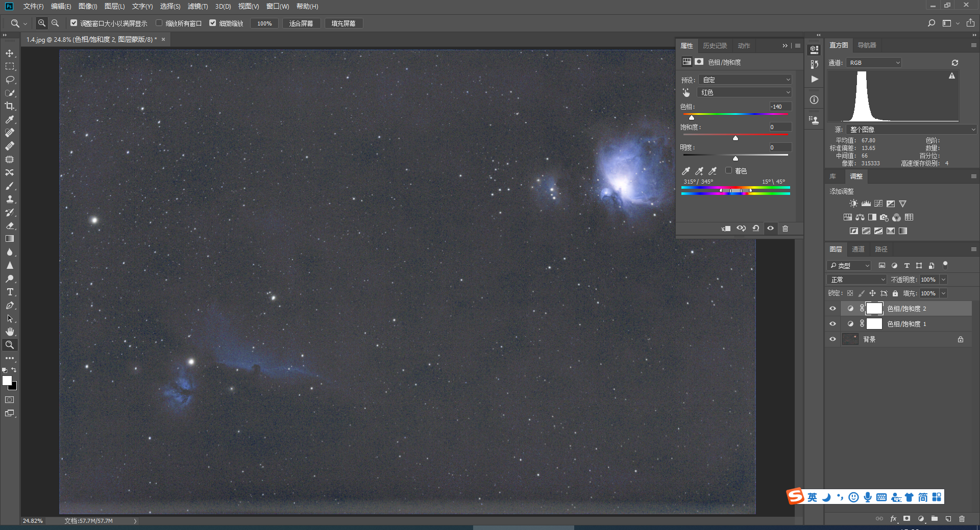Open the histogram source dropdown
This screenshot has height=530, width=980.
(911, 130)
